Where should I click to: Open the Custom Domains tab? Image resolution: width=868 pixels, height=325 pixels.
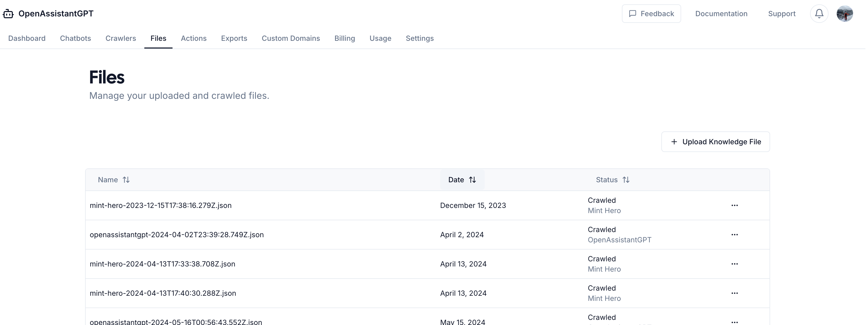[x=291, y=38]
